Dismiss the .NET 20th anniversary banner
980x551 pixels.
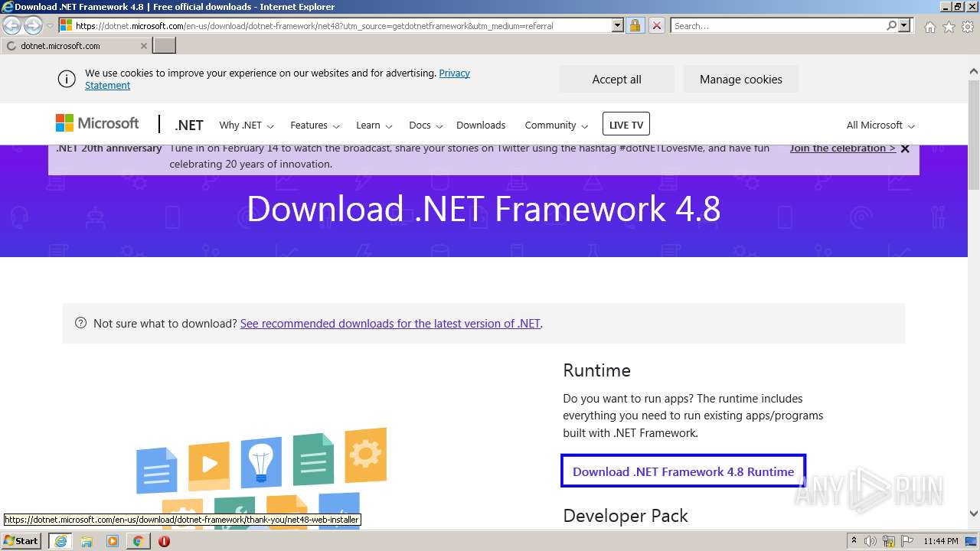[905, 148]
